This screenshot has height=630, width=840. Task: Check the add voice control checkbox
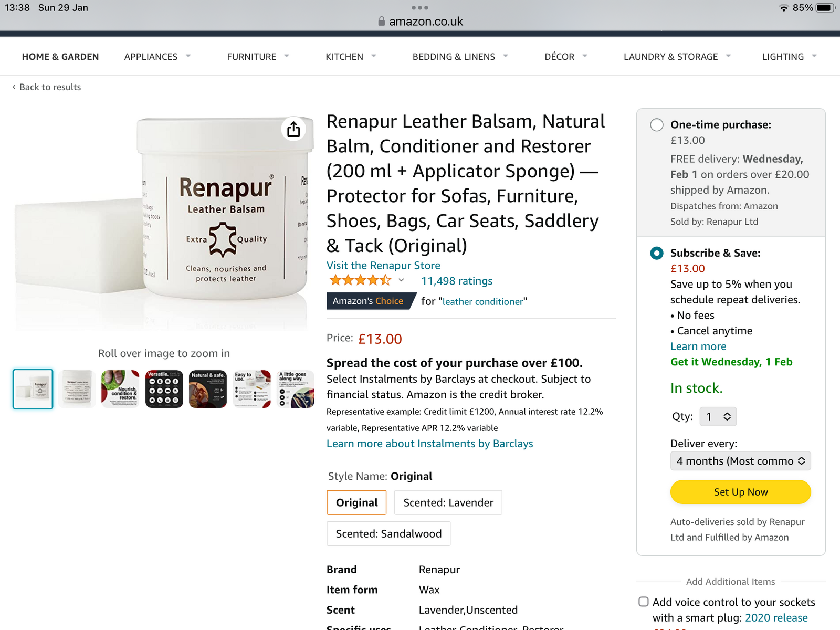click(x=643, y=602)
